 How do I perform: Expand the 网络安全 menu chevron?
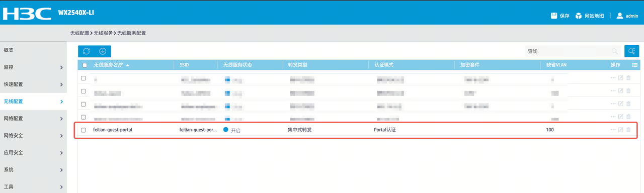[61, 136]
